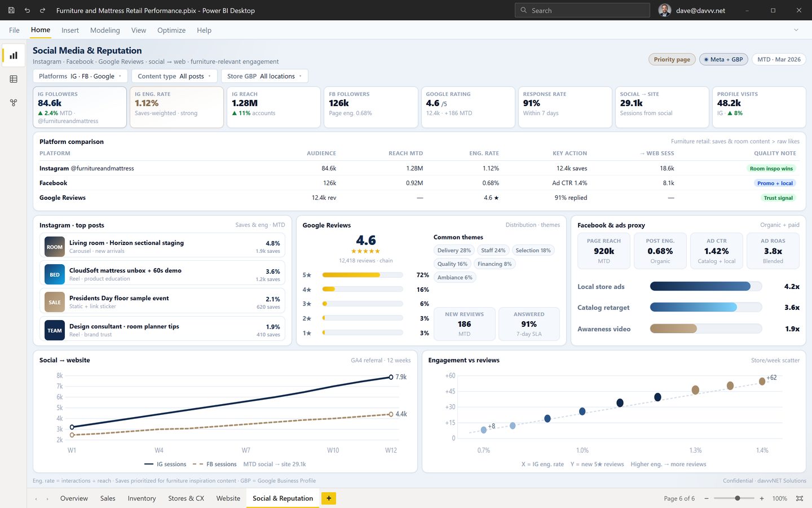Viewport: 812px width, 508px height.
Task: Add a new page with plus button
Action: click(329, 498)
